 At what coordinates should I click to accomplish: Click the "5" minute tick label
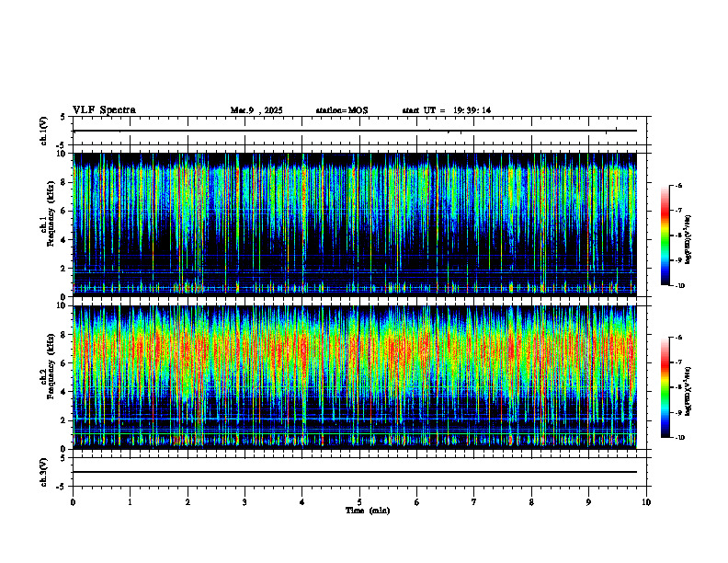click(x=359, y=502)
